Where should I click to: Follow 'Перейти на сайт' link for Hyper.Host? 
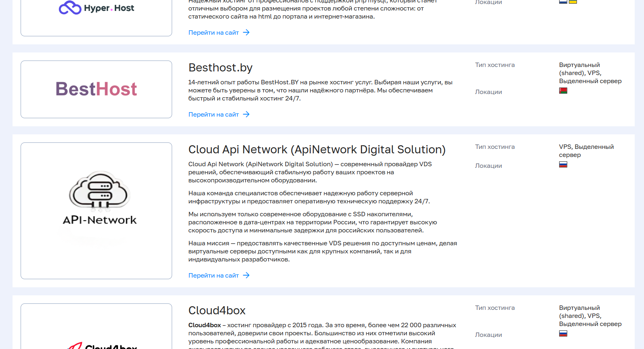tap(213, 33)
